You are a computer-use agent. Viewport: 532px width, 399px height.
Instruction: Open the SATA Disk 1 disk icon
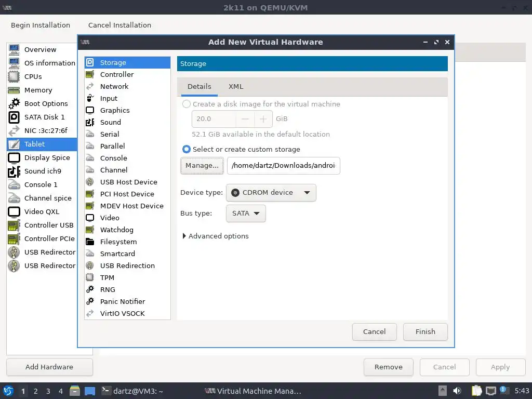tap(14, 117)
